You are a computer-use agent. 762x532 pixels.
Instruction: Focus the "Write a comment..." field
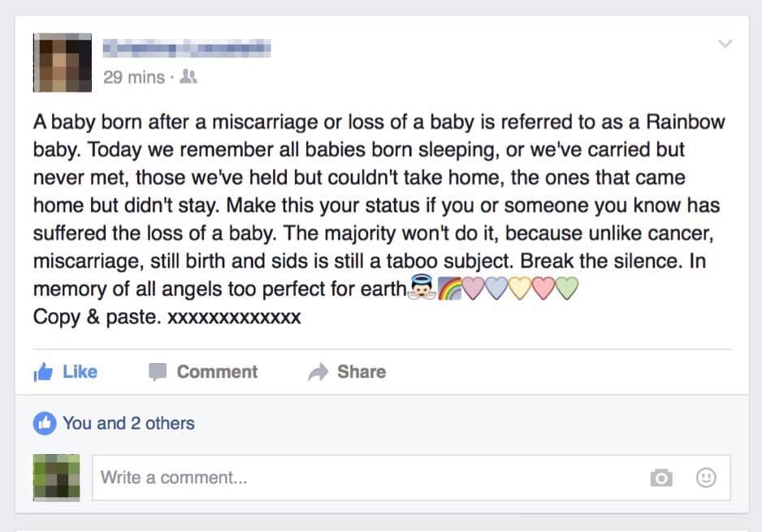coord(366,478)
